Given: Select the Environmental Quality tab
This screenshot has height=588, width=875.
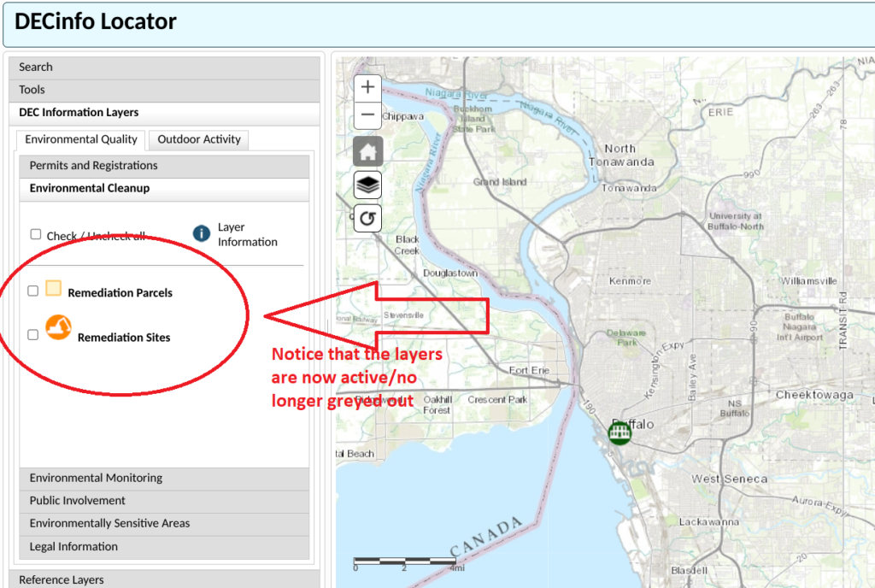Looking at the screenshot, I should click(x=80, y=139).
